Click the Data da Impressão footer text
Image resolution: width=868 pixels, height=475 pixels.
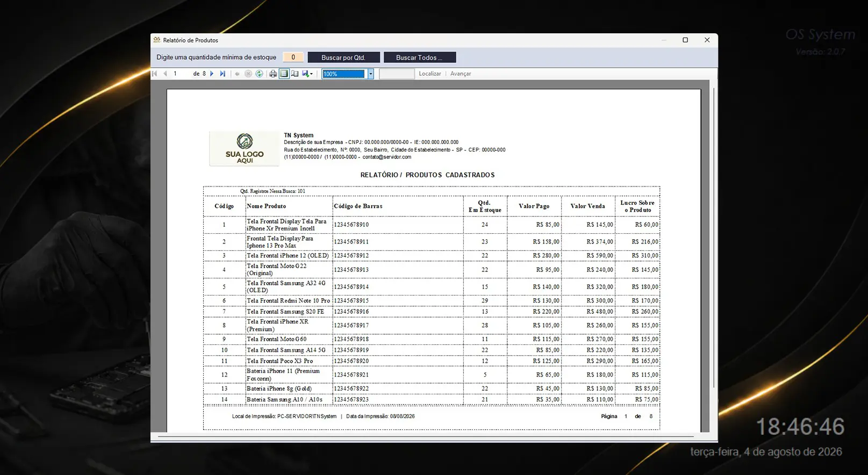coord(381,416)
